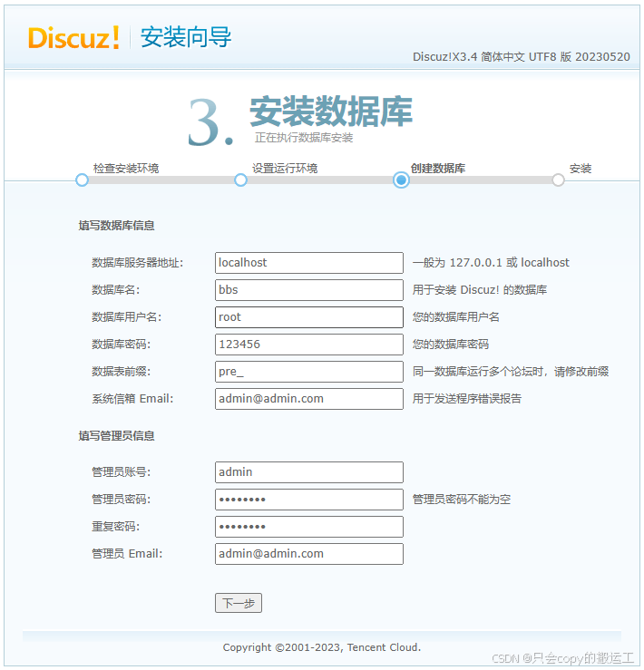Focus the 管理员 Email input field

(309, 554)
